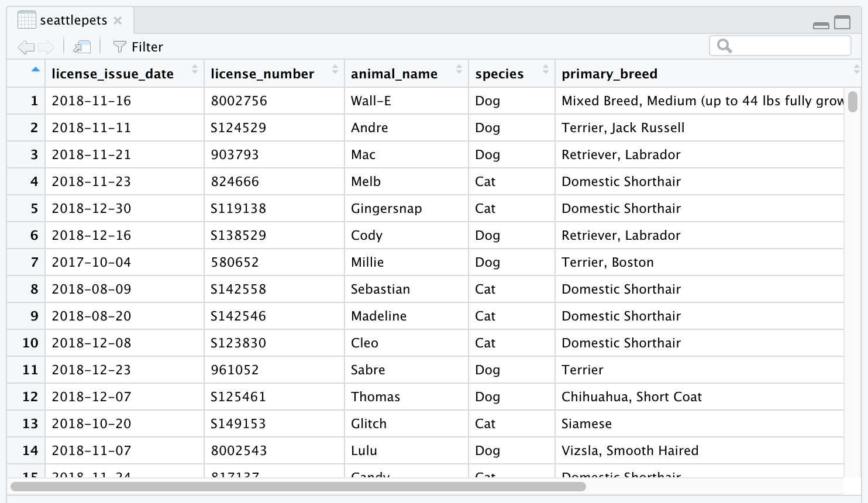This screenshot has height=503, width=868.
Task: Click the license_issue_date column header
Action: point(111,73)
